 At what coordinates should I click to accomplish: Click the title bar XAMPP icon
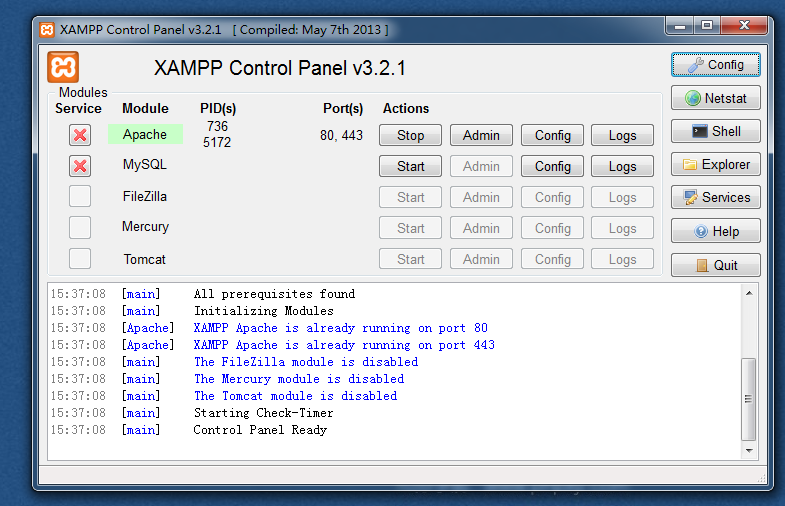point(47,30)
